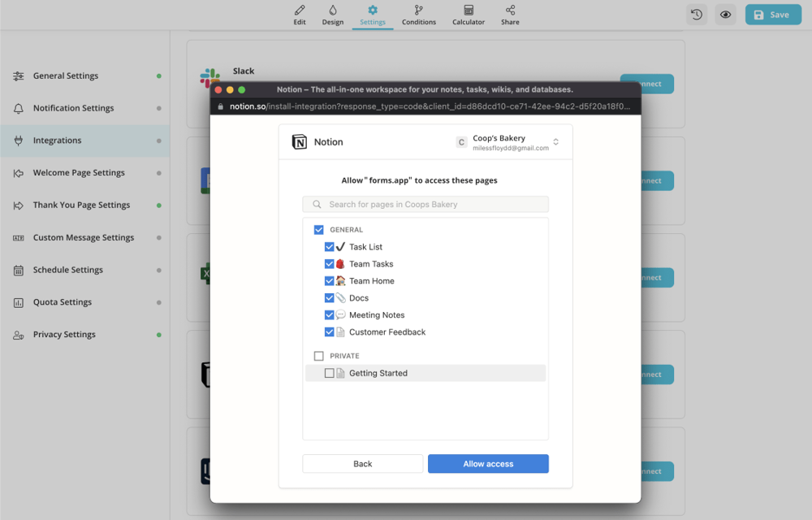Select Privacy Settings in sidebar
Screen dimensions: 812x520
(x=64, y=335)
